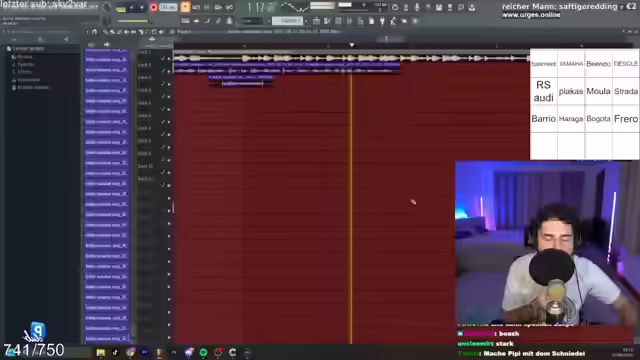
Task: Select the playlist Paint brush tool
Action: (112, 32)
